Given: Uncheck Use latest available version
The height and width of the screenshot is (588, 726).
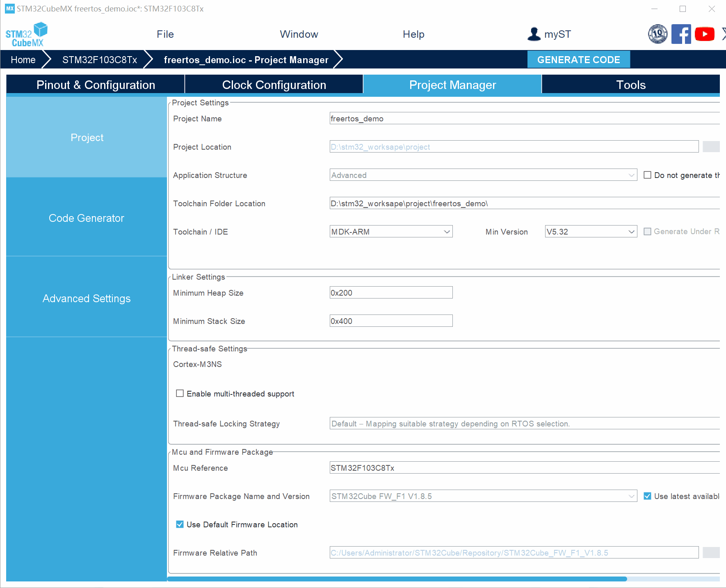Looking at the screenshot, I should [647, 496].
